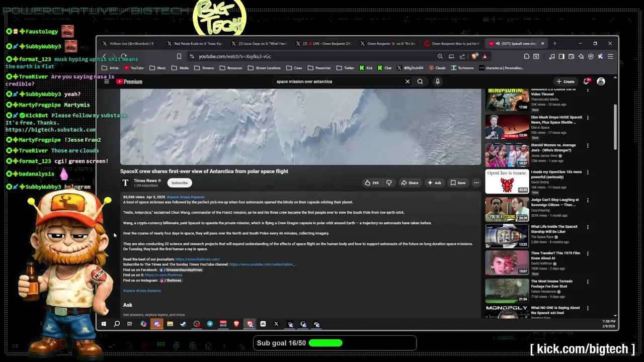Click the Brave browser taskbar icon
The image size is (644, 362).
pyautogui.click(x=236, y=324)
